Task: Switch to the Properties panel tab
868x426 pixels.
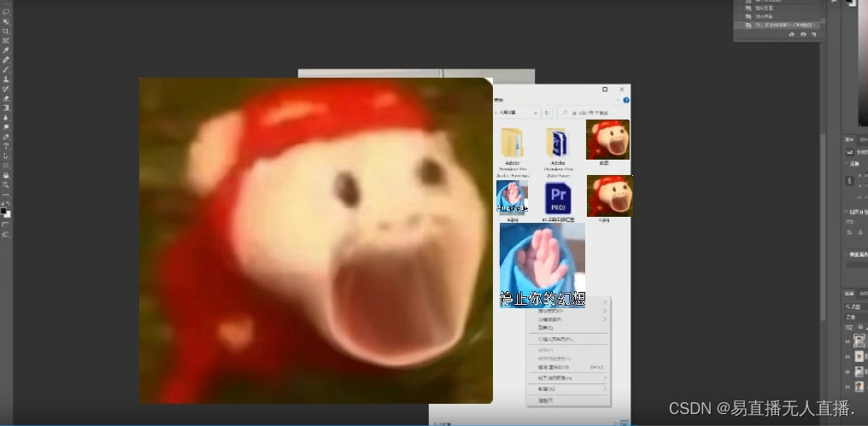Action: [848, 139]
